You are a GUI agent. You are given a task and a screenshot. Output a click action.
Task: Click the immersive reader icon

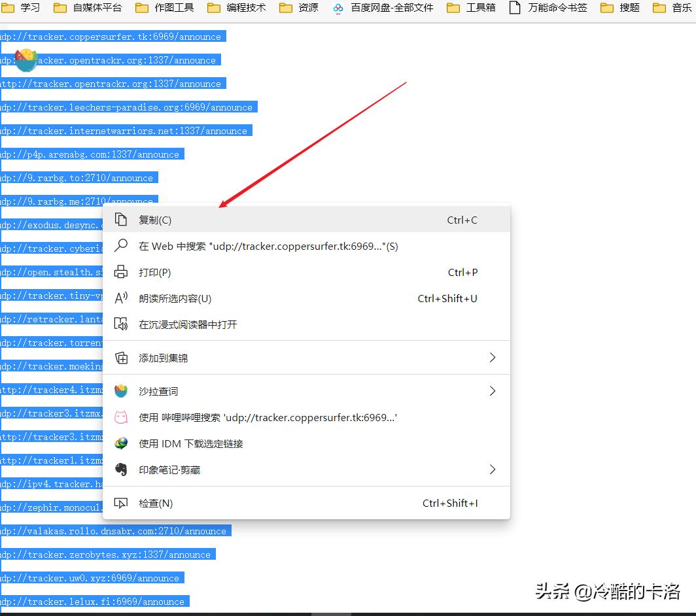tap(121, 324)
